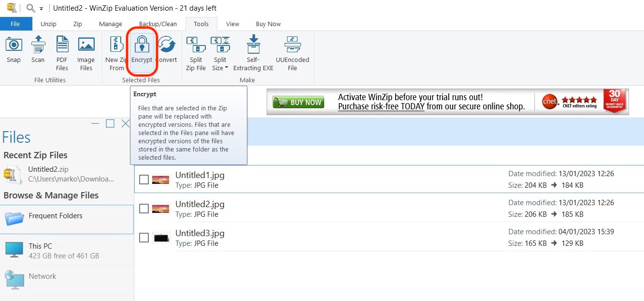The height and width of the screenshot is (301, 644).
Task: Click the 04/01/2023 15:39 date of Untitled3.jpg
Action: 586,232
